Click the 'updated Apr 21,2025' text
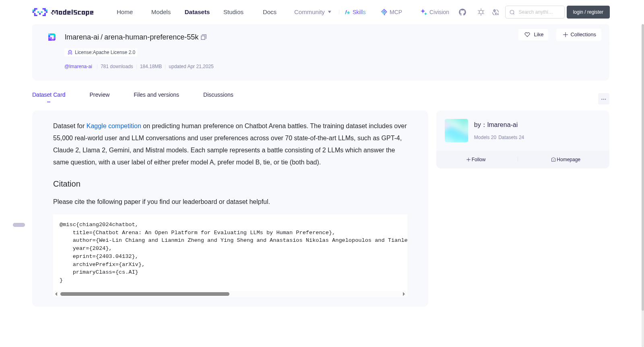 191,66
